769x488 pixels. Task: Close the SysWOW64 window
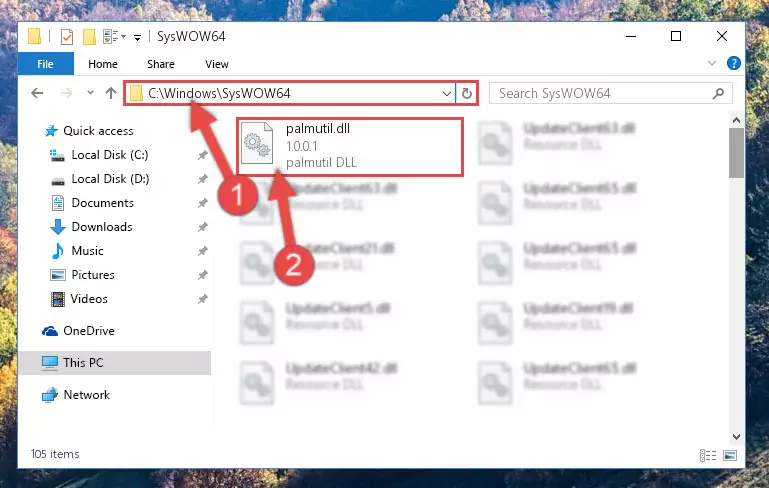point(721,36)
